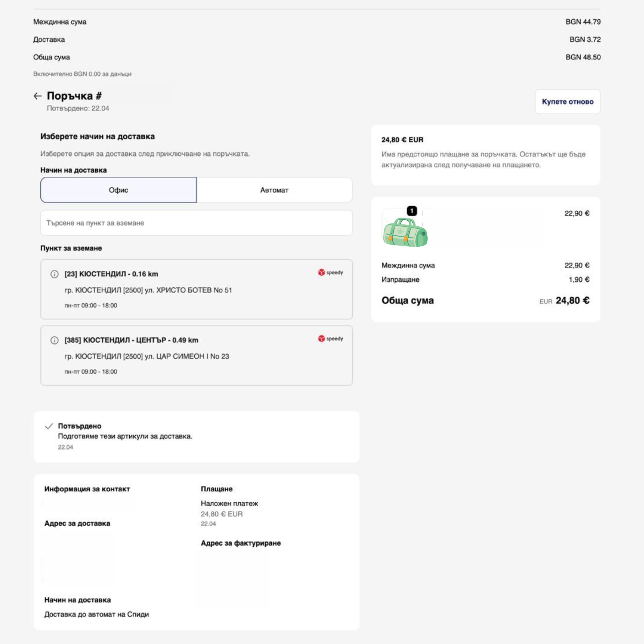This screenshot has height=644, width=644.
Task: Click the Потвърдено checkmark icon
Action: click(x=49, y=426)
